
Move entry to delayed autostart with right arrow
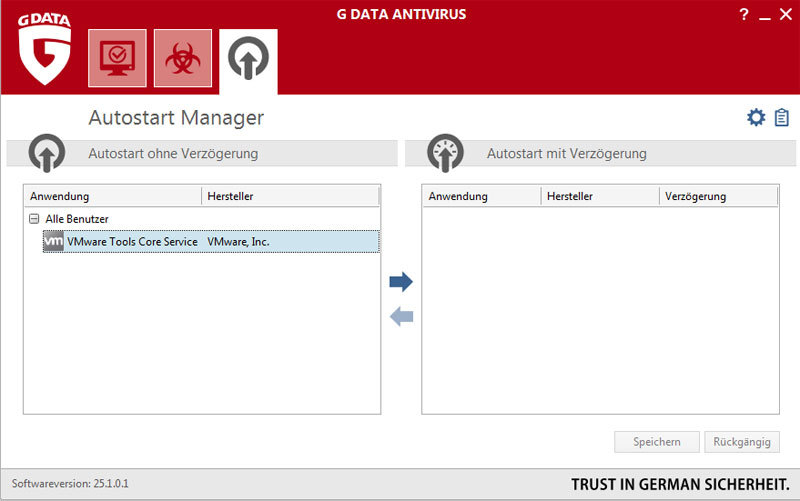click(x=401, y=282)
